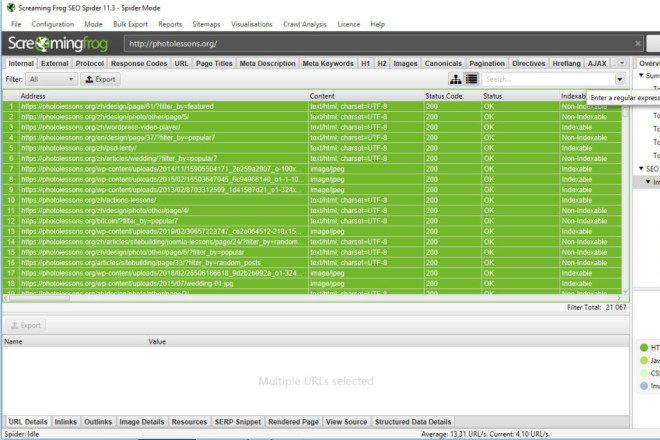Viewport: 660px width, 440px height.
Task: Open the Inlinks bottom tab
Action: click(x=66, y=421)
